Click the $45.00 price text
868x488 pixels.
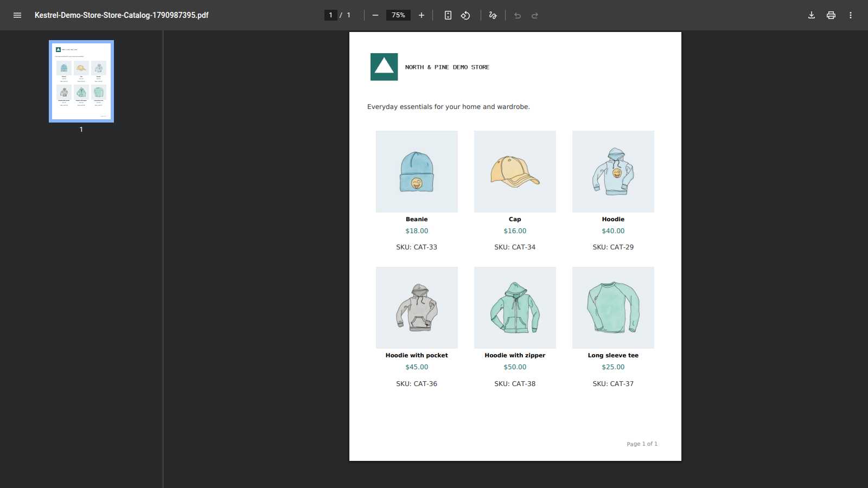(417, 367)
